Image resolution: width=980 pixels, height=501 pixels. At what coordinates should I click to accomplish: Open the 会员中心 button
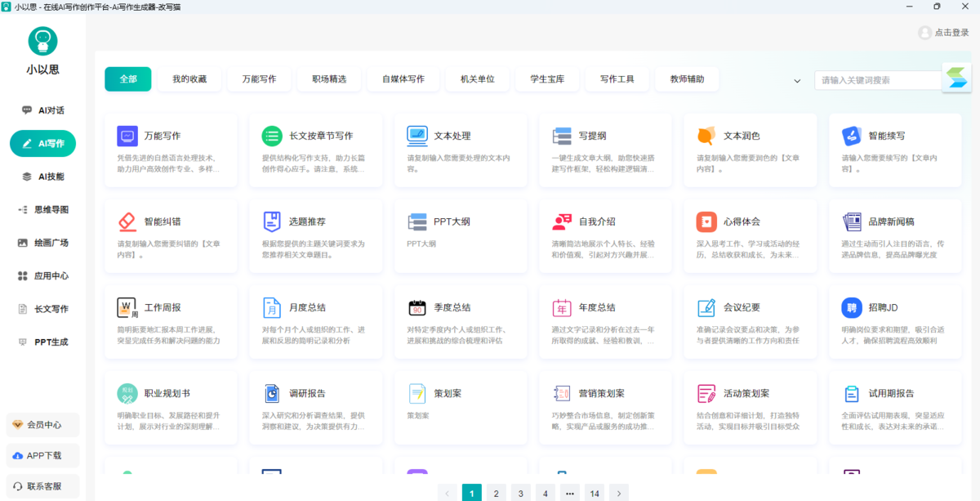coord(43,425)
